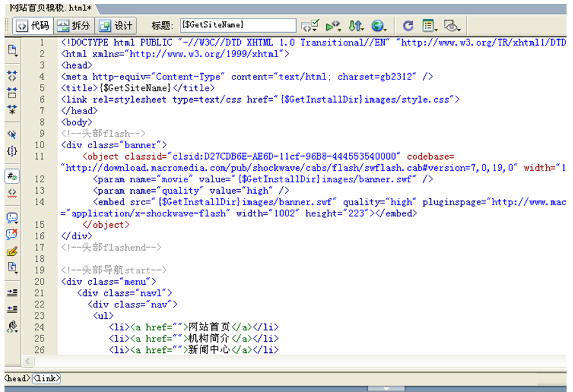Image resolution: width=573 pixels, height=392 pixels.
Task: Select the <head> tag in tag selector
Action: [x=17, y=379]
